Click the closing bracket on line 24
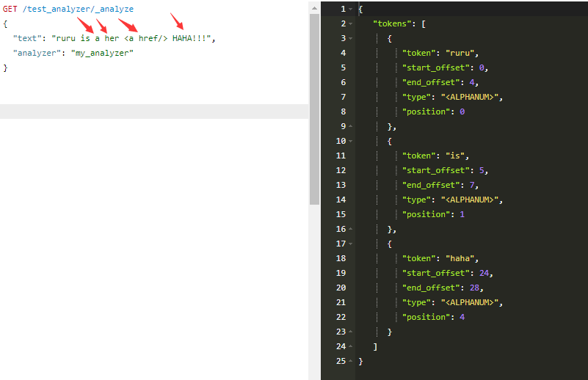The width and height of the screenshot is (588, 380). (375, 346)
